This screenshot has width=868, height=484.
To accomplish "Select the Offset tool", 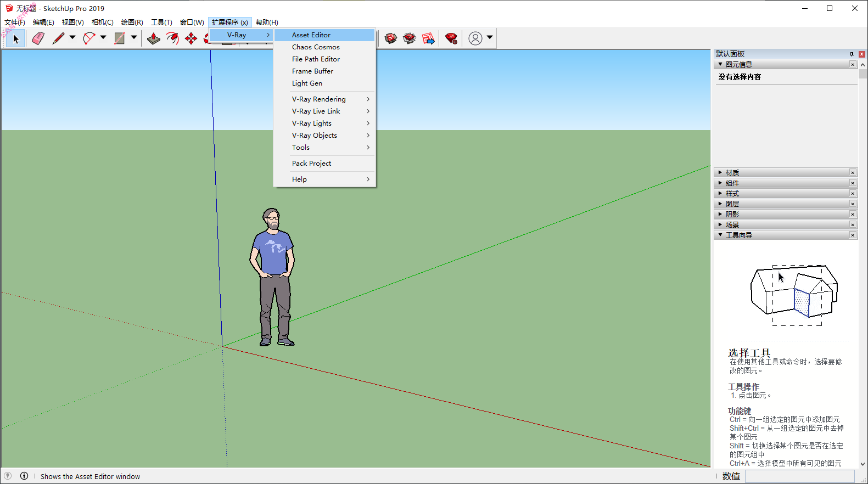I will pyautogui.click(x=172, y=38).
